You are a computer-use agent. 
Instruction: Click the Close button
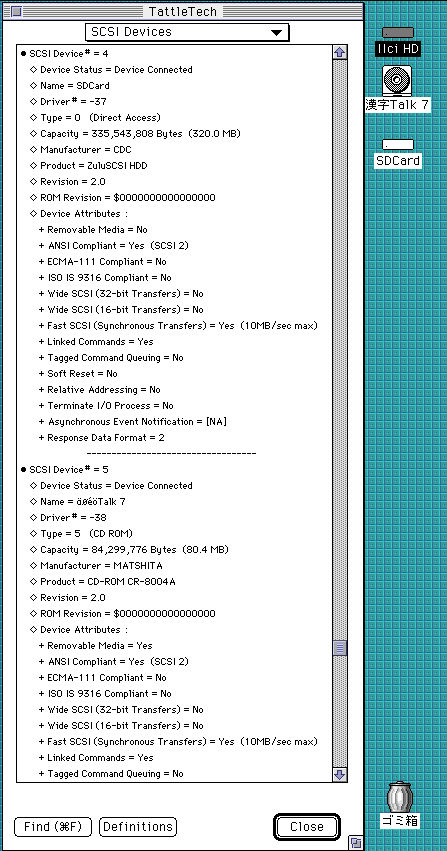(x=306, y=827)
